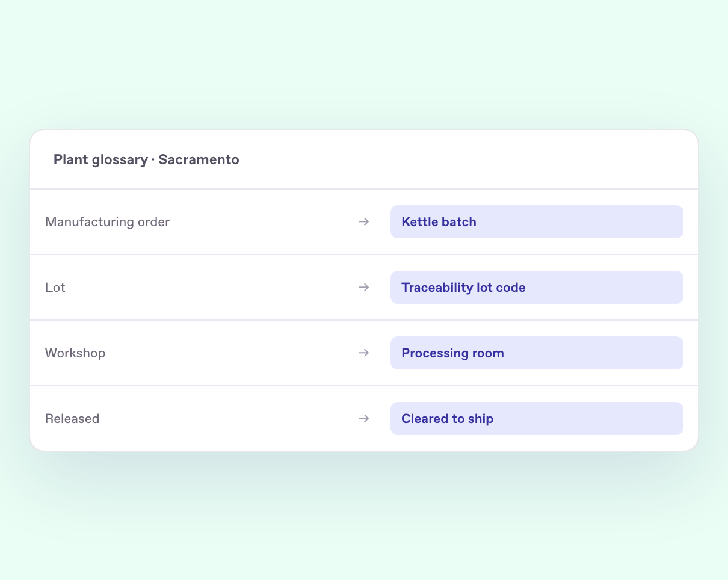The width and height of the screenshot is (728, 580).
Task: Click the arrow in the Lot row
Action: click(364, 288)
